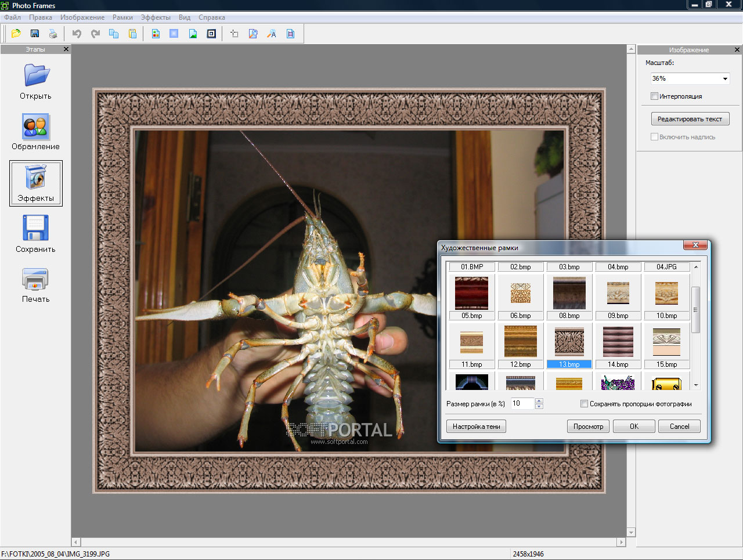Open the Обрамление stage in sidebar
Viewport: 743px width, 560px height.
coord(35,132)
